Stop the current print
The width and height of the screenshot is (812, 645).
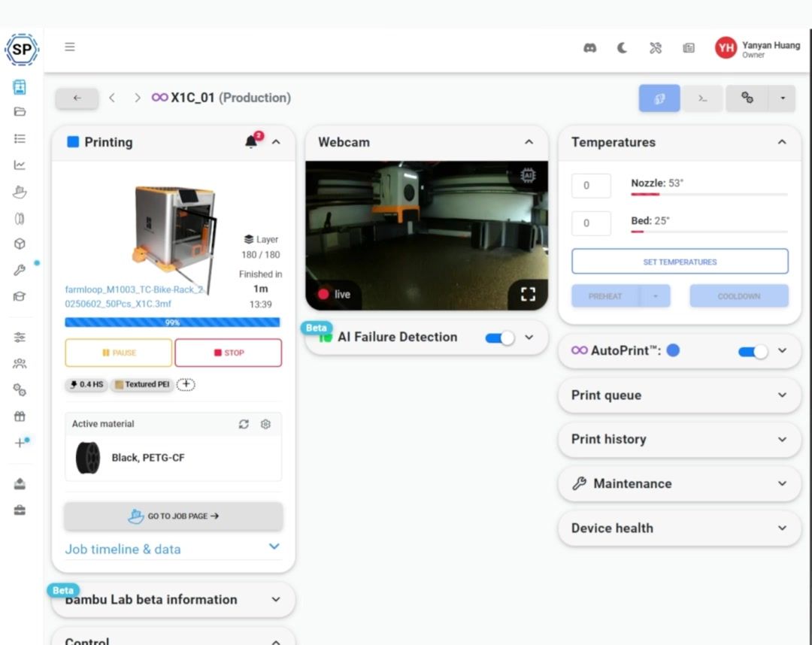(x=229, y=353)
